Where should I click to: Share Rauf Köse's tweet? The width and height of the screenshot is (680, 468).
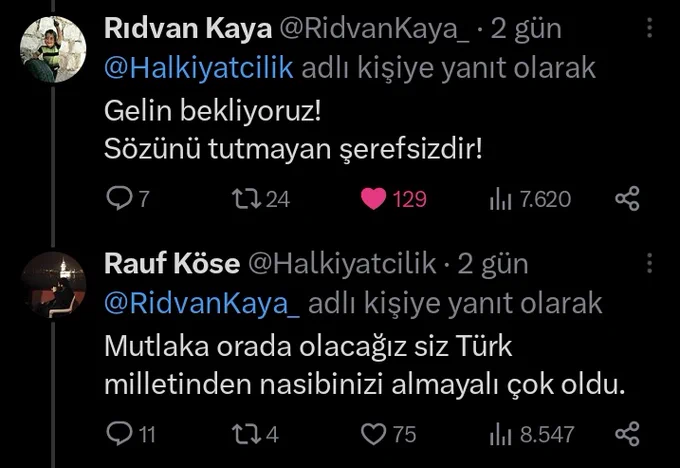(627, 434)
